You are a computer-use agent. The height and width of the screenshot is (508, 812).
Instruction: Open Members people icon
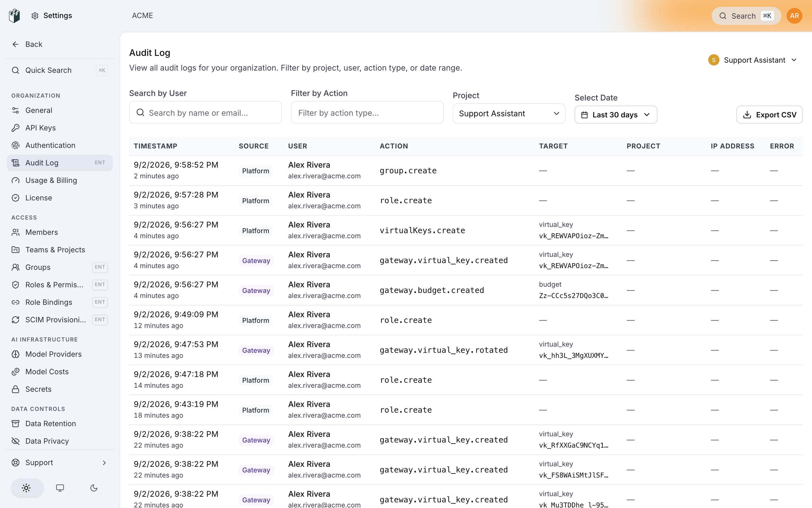point(16,232)
